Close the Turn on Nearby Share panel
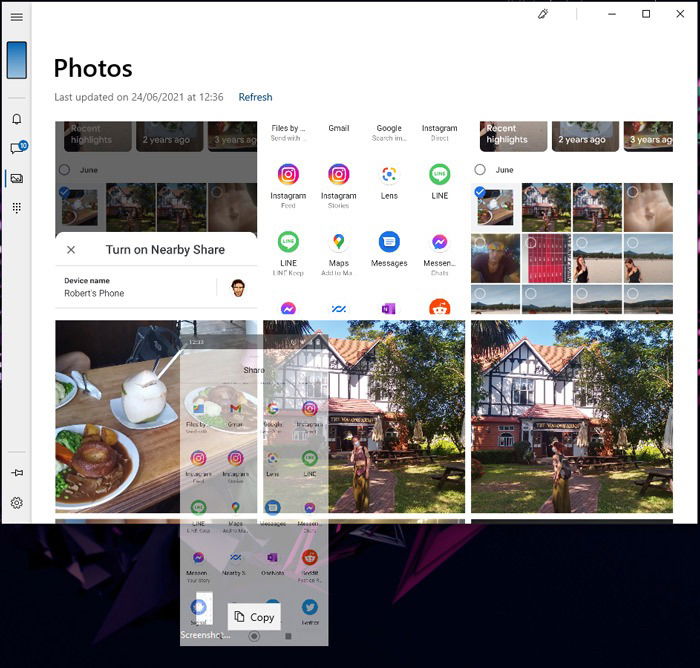 coord(71,250)
